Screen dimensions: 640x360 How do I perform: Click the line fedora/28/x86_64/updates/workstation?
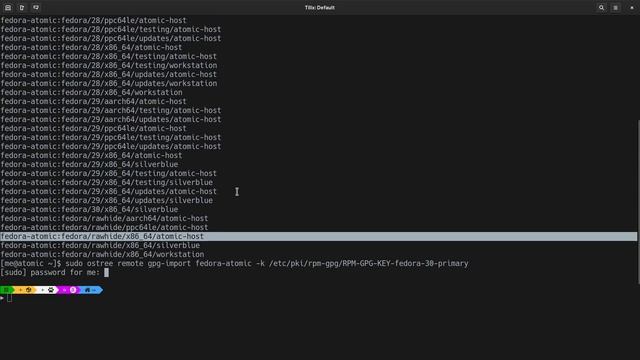109,83
